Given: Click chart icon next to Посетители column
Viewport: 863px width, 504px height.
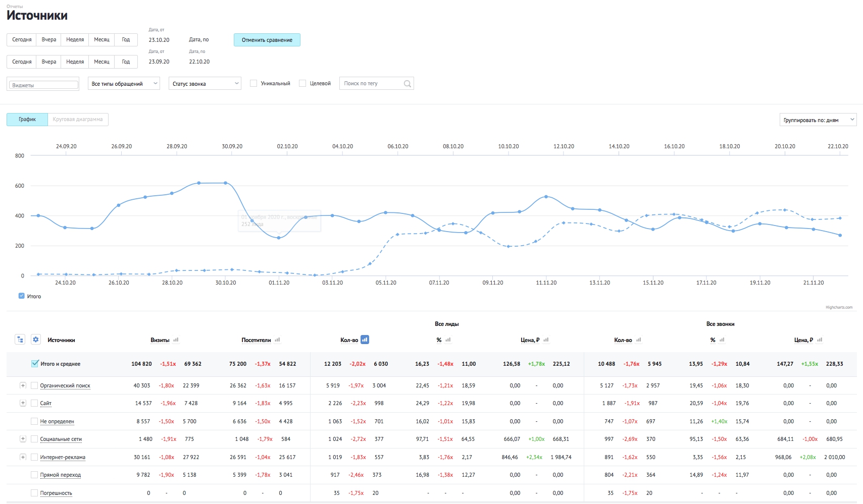Looking at the screenshot, I should (277, 340).
